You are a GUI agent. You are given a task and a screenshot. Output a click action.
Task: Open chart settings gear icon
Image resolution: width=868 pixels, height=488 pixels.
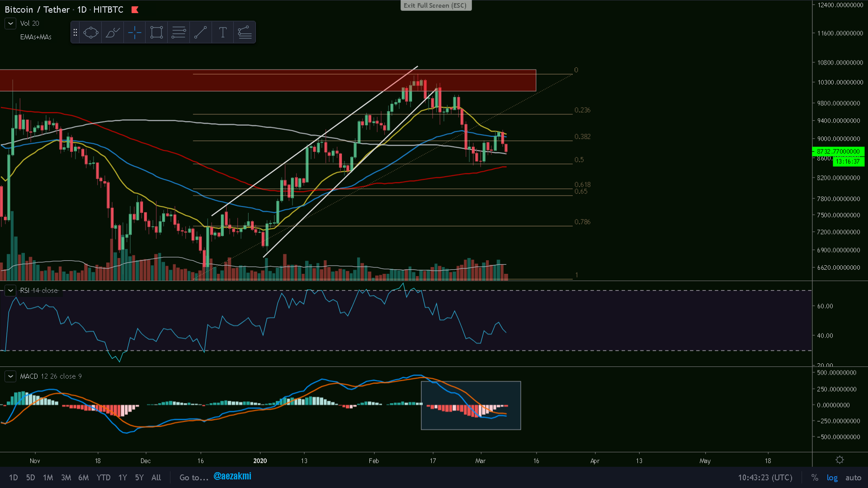(840, 460)
